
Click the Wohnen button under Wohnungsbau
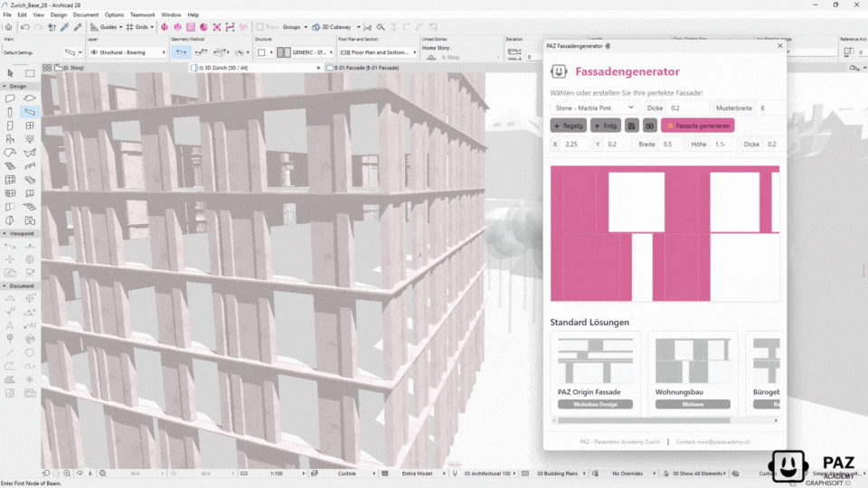point(693,405)
